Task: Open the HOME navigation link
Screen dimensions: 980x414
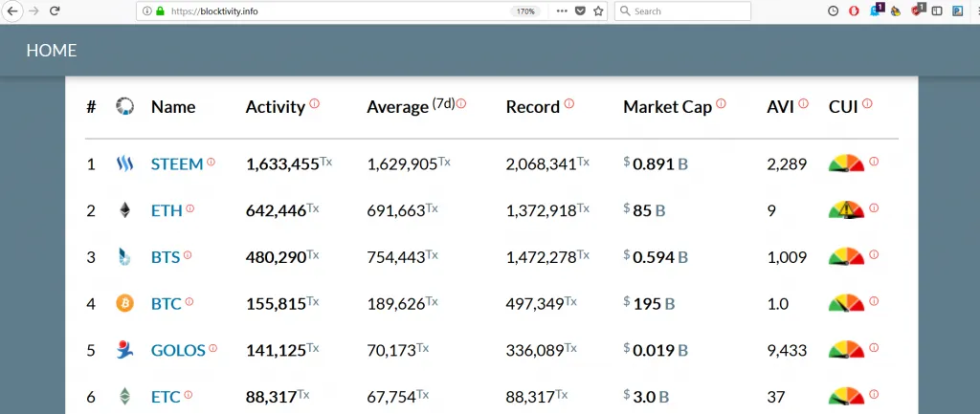Action: click(52, 51)
